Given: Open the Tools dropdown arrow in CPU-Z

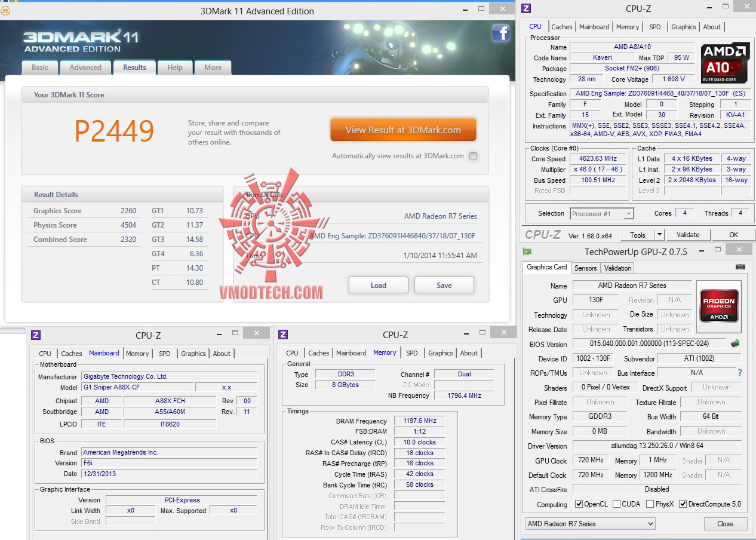Looking at the screenshot, I should [x=659, y=235].
